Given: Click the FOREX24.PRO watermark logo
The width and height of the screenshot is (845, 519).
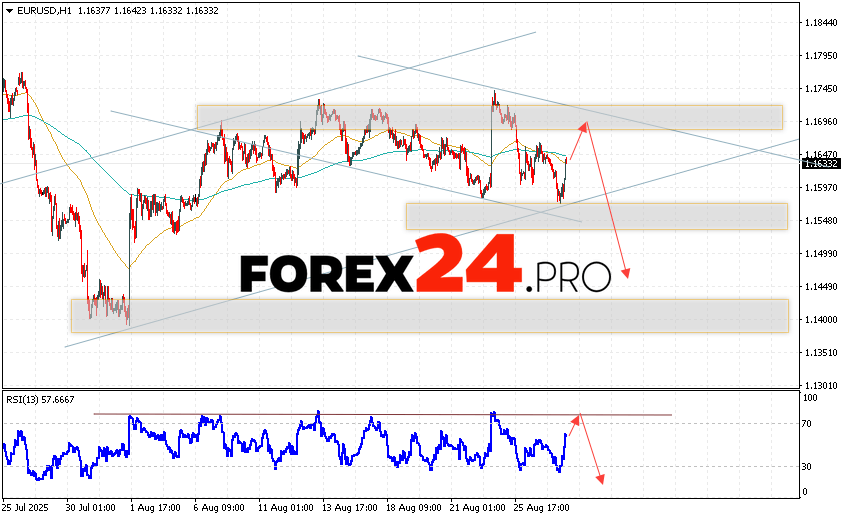Looking at the screenshot, I should pos(425,266).
